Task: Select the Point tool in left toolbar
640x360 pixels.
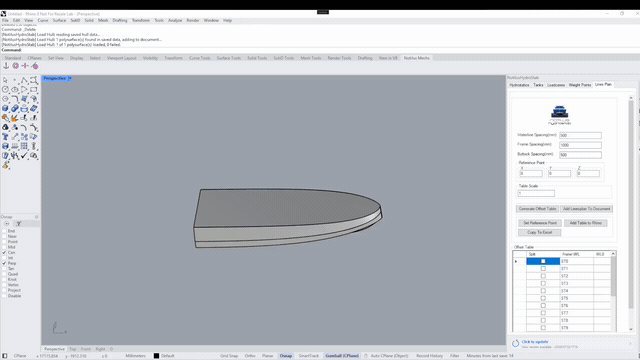Action: pos(15,80)
